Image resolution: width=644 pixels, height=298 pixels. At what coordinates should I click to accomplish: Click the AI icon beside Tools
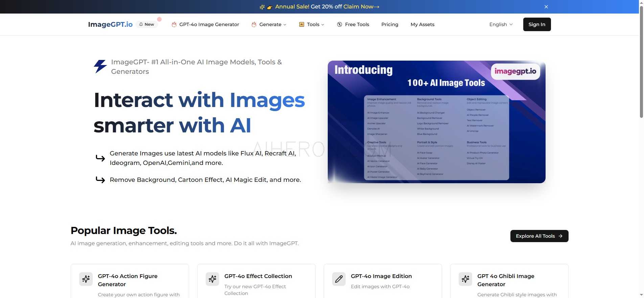(302, 24)
